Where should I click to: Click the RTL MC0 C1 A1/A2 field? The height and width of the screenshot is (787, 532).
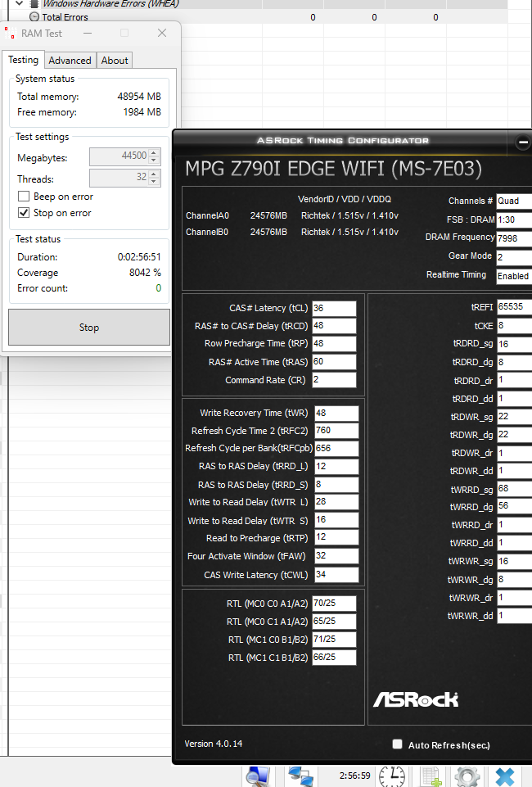tap(334, 622)
